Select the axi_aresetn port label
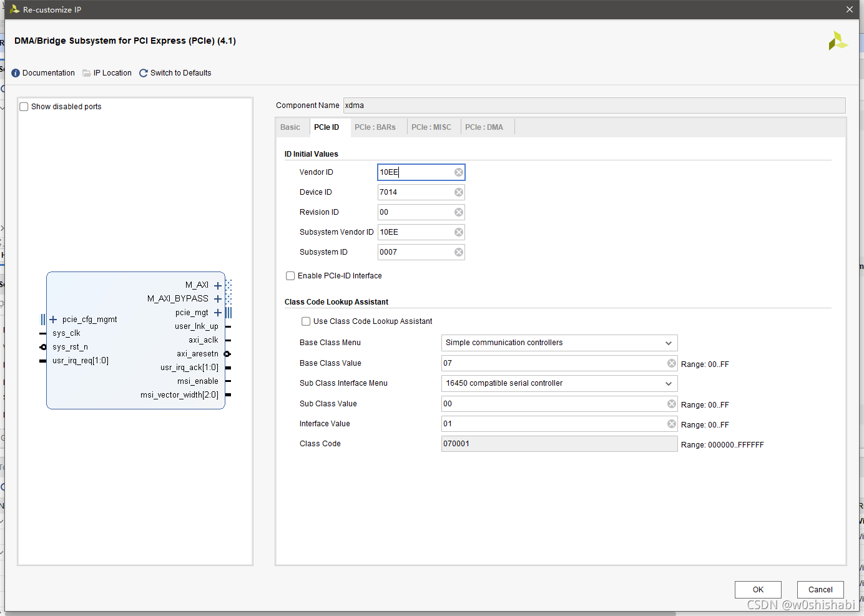 click(x=197, y=354)
